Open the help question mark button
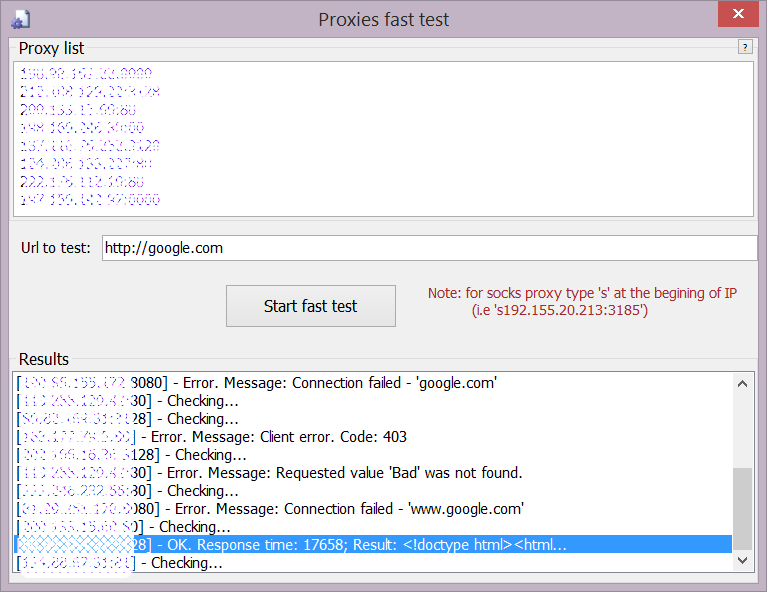Screen dimensions: 767x592 click(x=744, y=47)
